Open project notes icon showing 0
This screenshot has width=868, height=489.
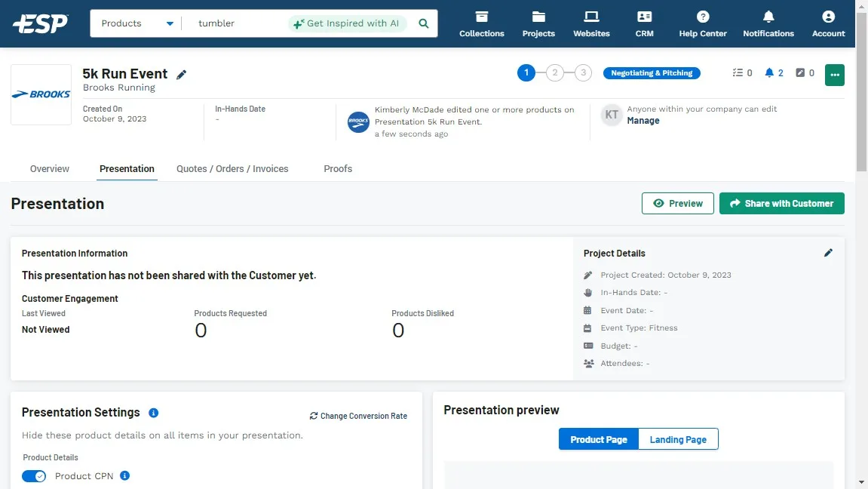(805, 72)
